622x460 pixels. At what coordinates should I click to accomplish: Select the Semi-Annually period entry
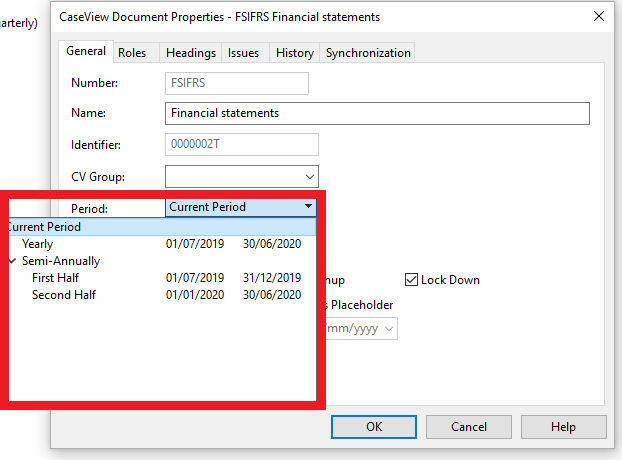point(61,261)
